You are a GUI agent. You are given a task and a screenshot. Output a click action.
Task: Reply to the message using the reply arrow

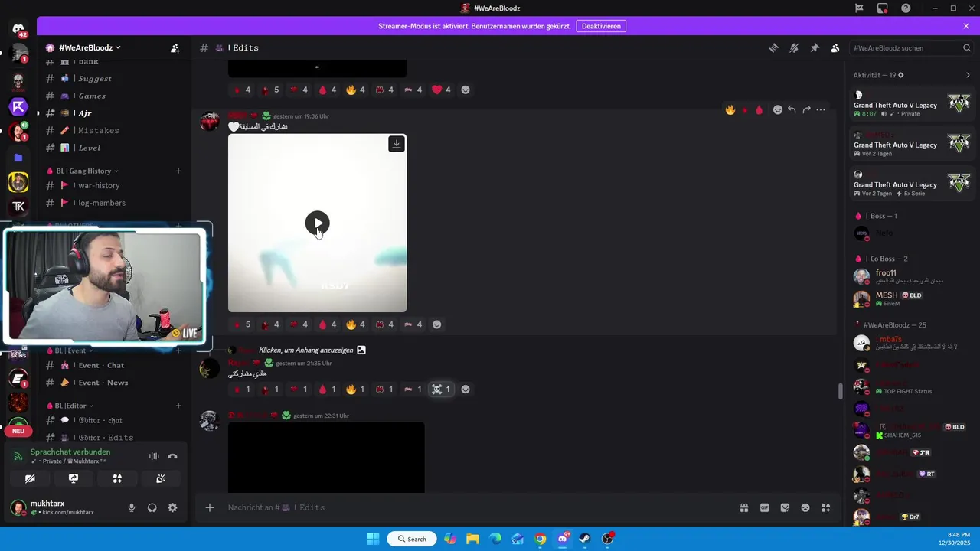tap(792, 109)
